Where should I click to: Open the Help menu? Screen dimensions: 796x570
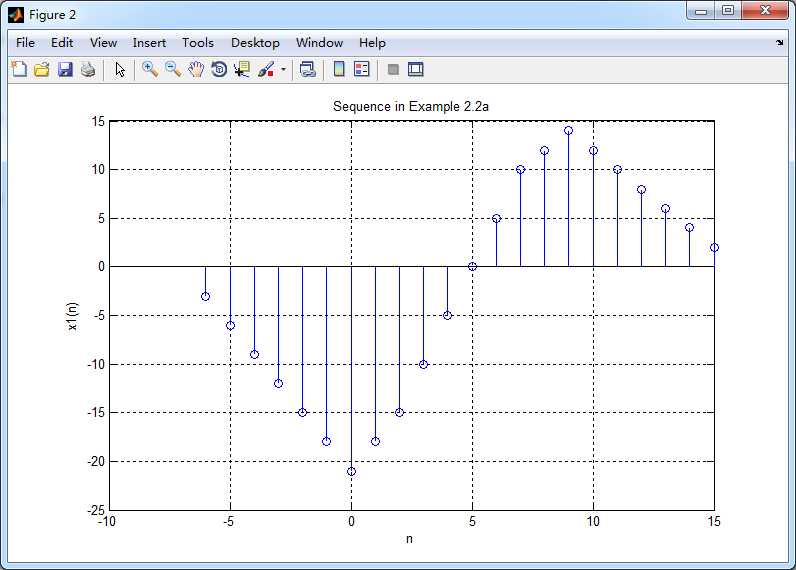[372, 43]
